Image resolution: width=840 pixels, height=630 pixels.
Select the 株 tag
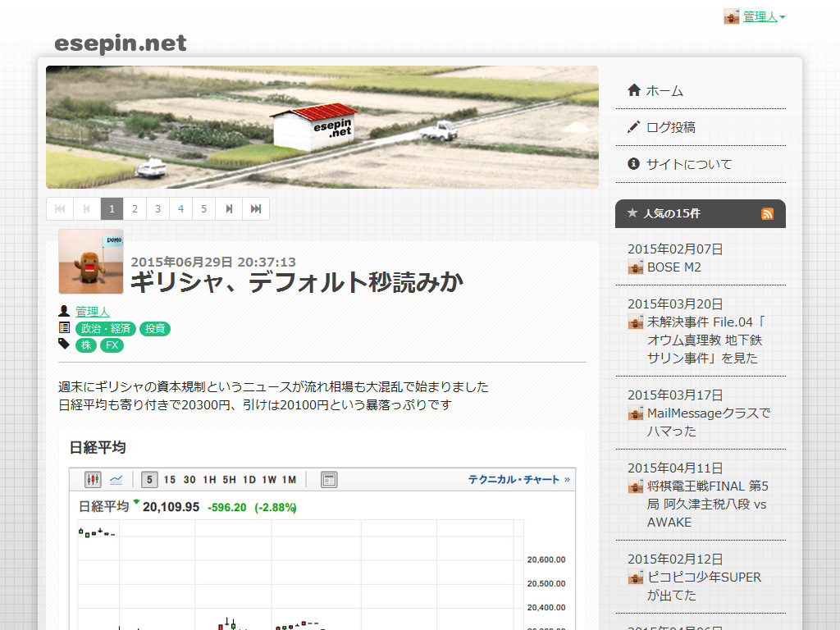(x=85, y=345)
